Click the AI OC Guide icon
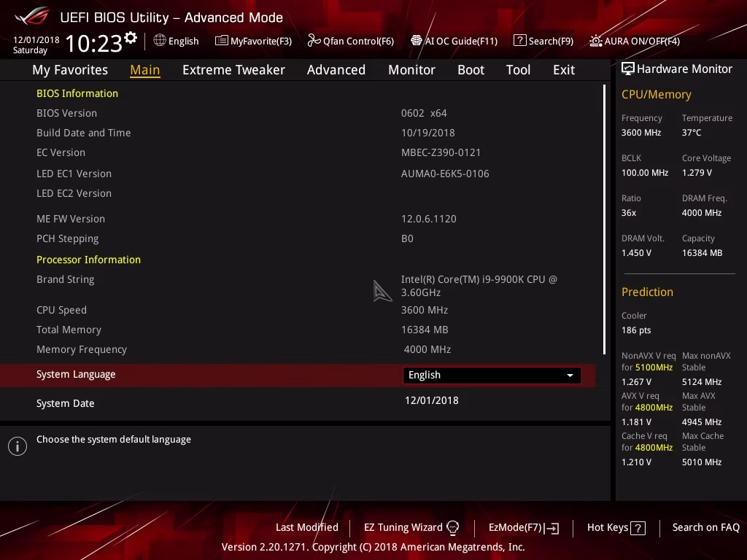The height and width of the screenshot is (560, 747). (x=416, y=41)
